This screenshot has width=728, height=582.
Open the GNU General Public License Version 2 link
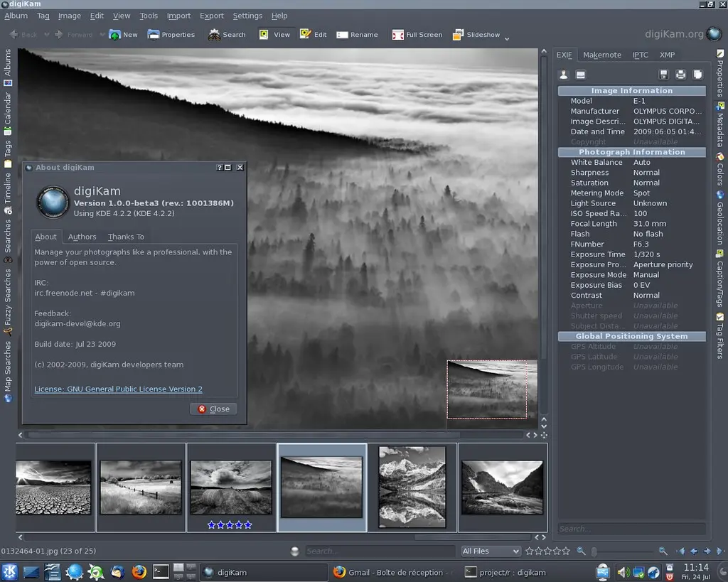click(x=118, y=389)
